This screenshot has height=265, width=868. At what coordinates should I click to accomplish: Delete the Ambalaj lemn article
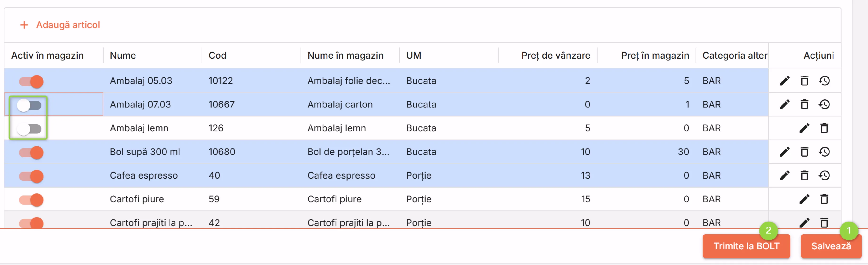(824, 128)
